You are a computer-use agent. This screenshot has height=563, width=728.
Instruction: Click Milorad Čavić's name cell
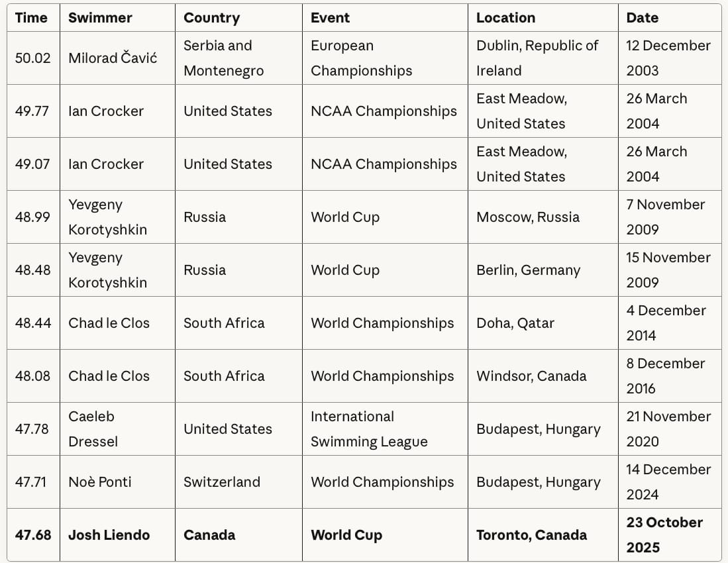pos(113,58)
